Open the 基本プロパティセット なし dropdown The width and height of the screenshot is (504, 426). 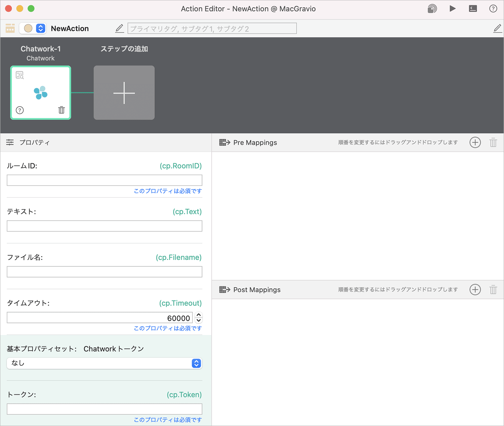104,363
